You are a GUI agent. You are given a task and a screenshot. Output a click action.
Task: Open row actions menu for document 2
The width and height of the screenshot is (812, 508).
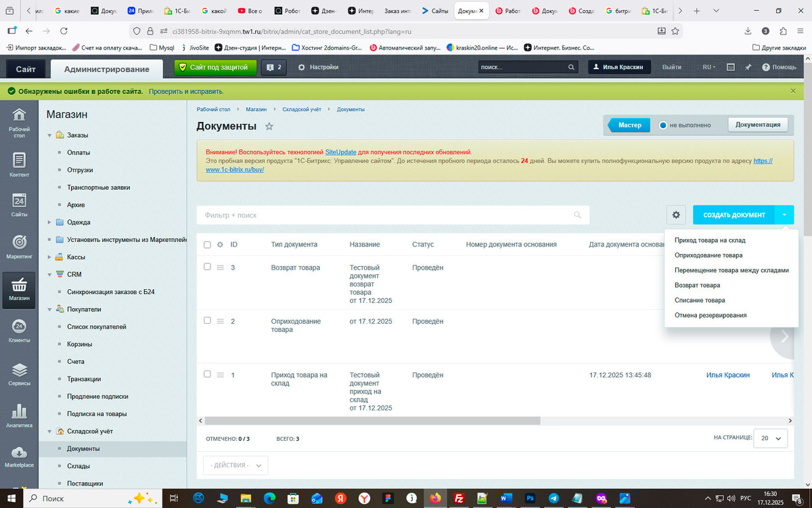coord(220,321)
